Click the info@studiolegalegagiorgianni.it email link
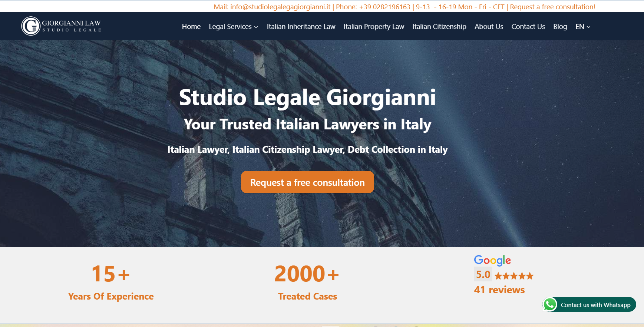 (x=280, y=7)
